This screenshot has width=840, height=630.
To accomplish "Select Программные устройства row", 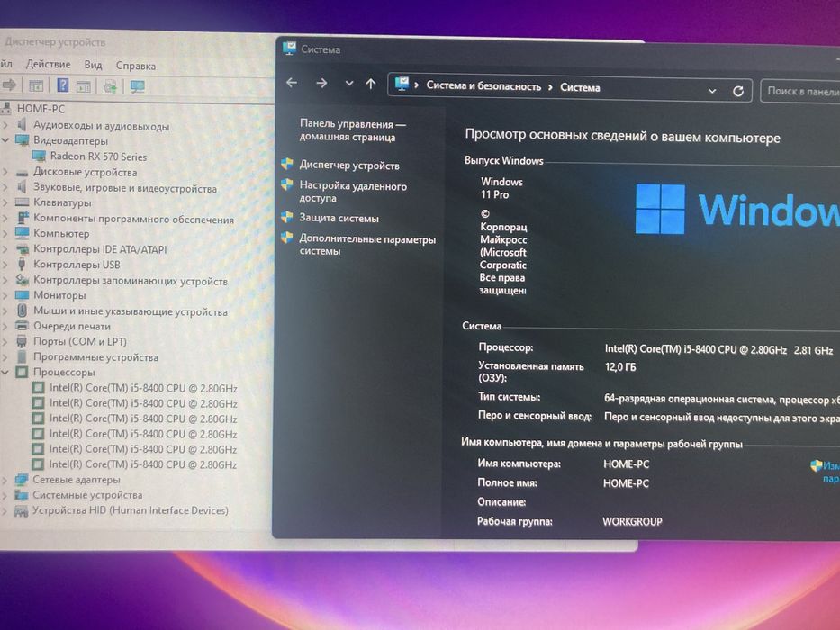I will tap(96, 356).
